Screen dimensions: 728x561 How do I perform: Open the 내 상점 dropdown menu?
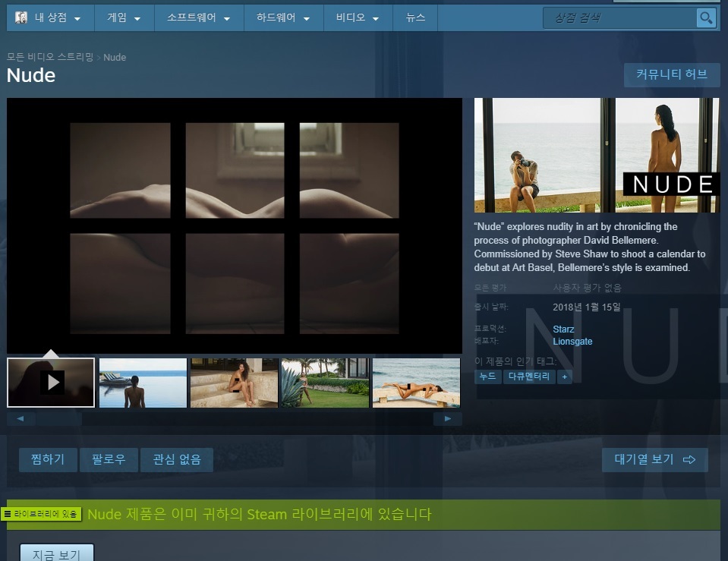tap(50, 18)
